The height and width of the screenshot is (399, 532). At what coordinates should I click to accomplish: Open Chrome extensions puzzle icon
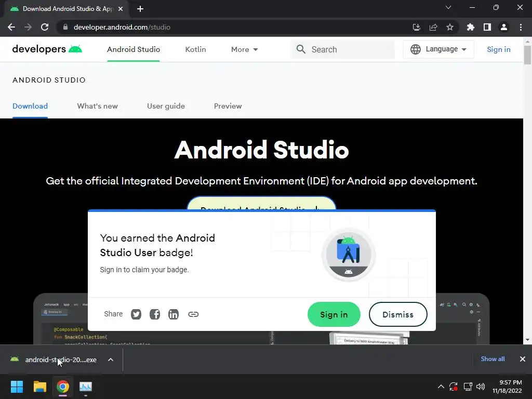coord(471,27)
